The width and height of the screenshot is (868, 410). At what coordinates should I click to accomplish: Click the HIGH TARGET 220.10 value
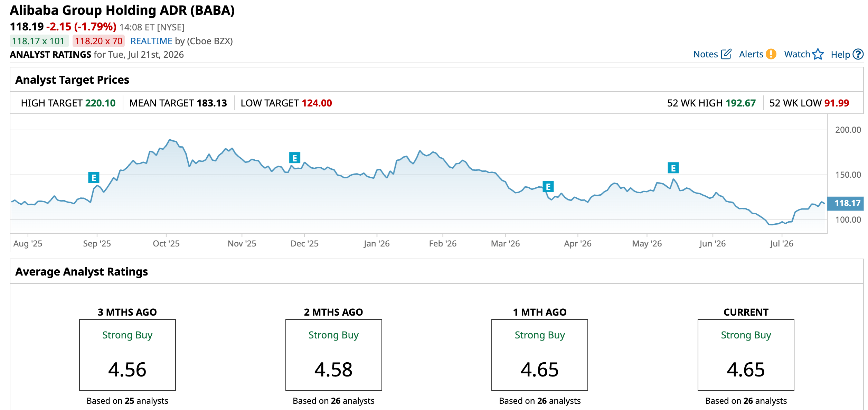pos(100,103)
